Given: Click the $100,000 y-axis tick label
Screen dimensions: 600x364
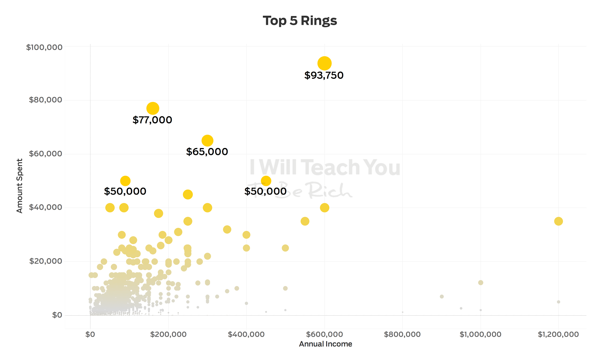Looking at the screenshot, I should tap(44, 47).
